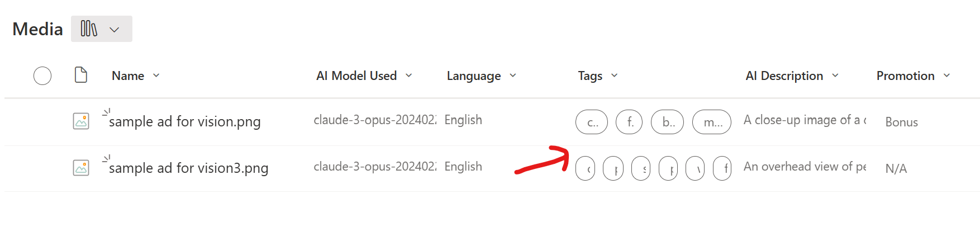Click first tag pill in vision3 row
Image resolution: width=980 pixels, height=236 pixels.
[586, 168]
